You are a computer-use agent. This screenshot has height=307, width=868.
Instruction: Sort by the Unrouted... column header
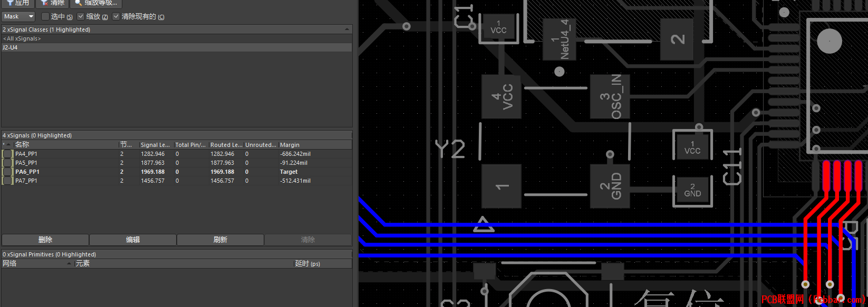point(261,145)
